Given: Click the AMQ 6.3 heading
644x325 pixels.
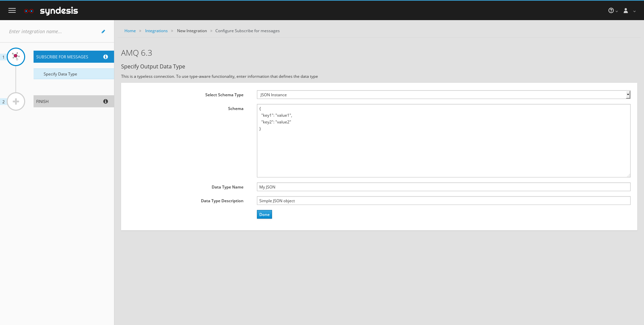Looking at the screenshot, I should pyautogui.click(x=137, y=53).
